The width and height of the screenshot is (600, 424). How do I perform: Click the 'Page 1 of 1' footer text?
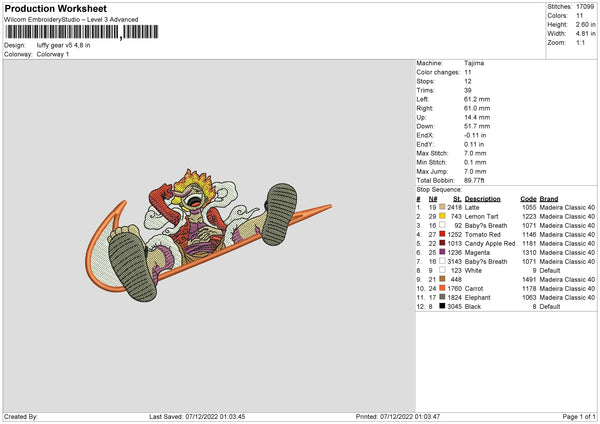[579, 417]
